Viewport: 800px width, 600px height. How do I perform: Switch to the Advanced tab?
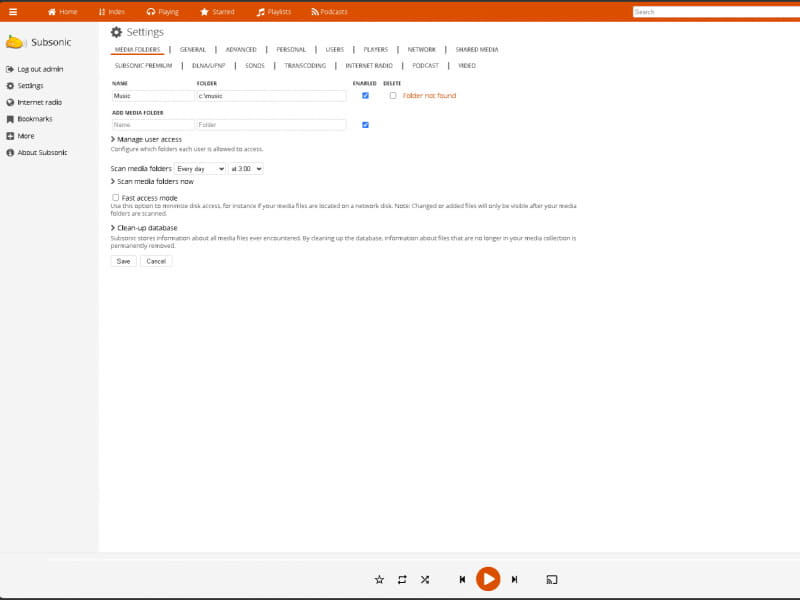point(241,49)
